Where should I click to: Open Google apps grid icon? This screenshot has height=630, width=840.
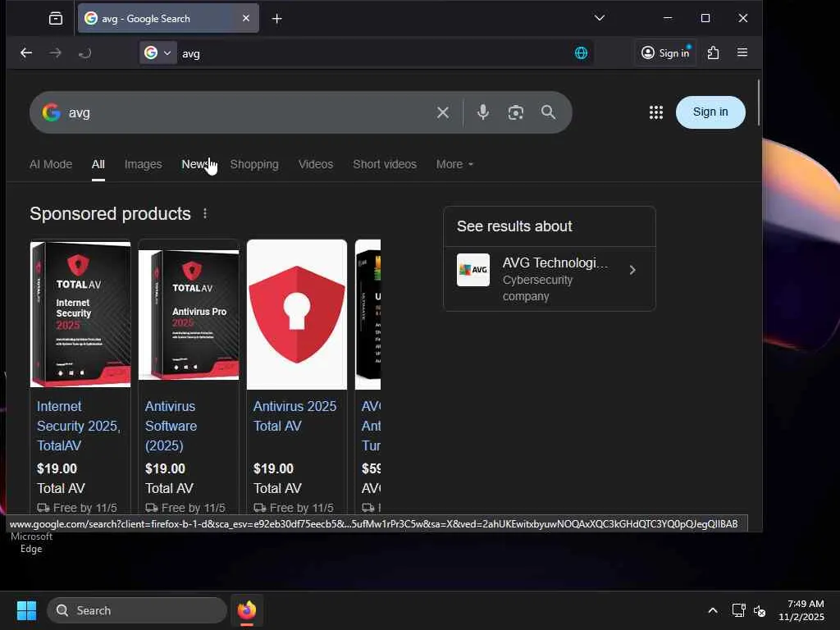pos(656,112)
